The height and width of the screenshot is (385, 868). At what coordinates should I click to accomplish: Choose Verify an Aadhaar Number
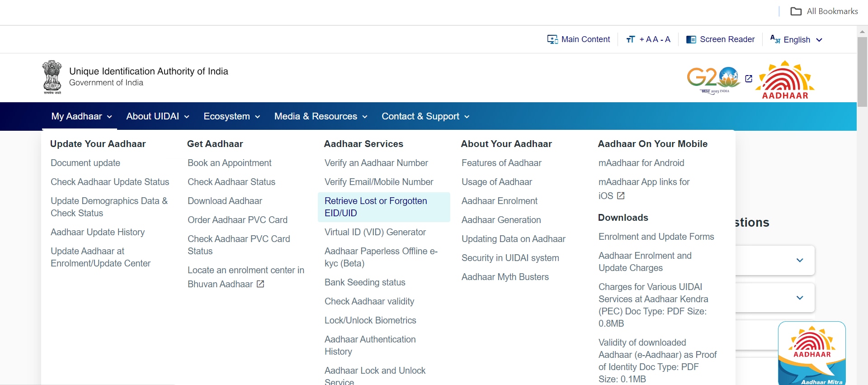point(376,163)
